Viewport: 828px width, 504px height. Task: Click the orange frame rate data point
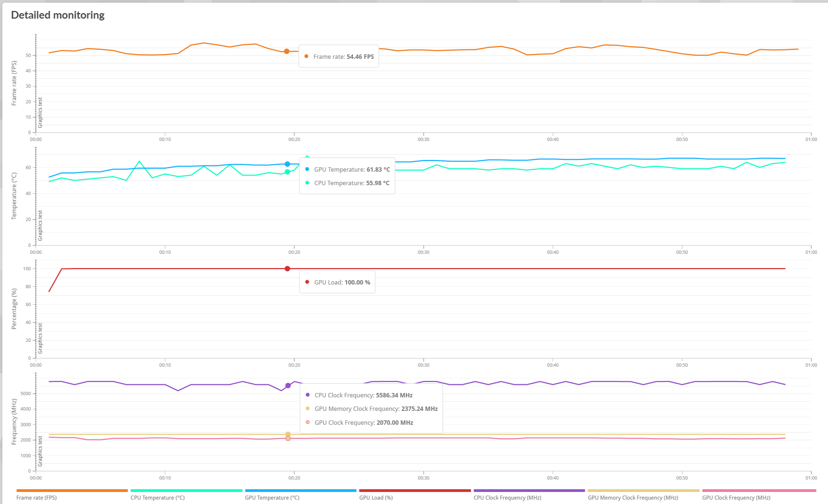click(x=287, y=51)
